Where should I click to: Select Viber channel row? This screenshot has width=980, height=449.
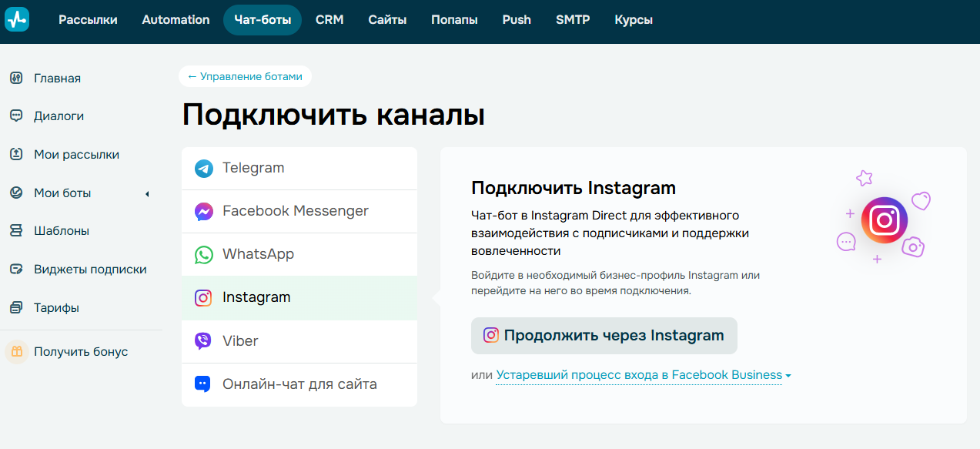tap(299, 341)
